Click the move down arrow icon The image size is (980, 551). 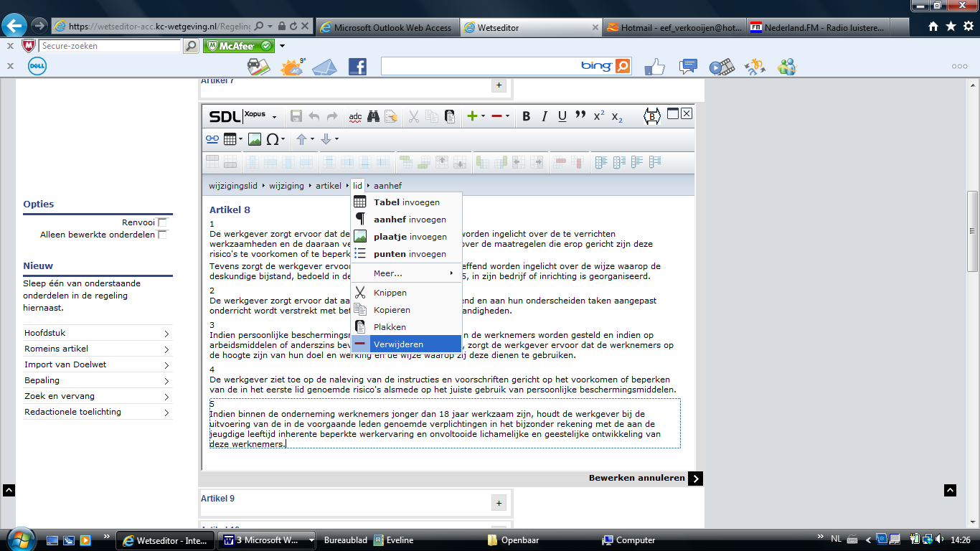326,139
